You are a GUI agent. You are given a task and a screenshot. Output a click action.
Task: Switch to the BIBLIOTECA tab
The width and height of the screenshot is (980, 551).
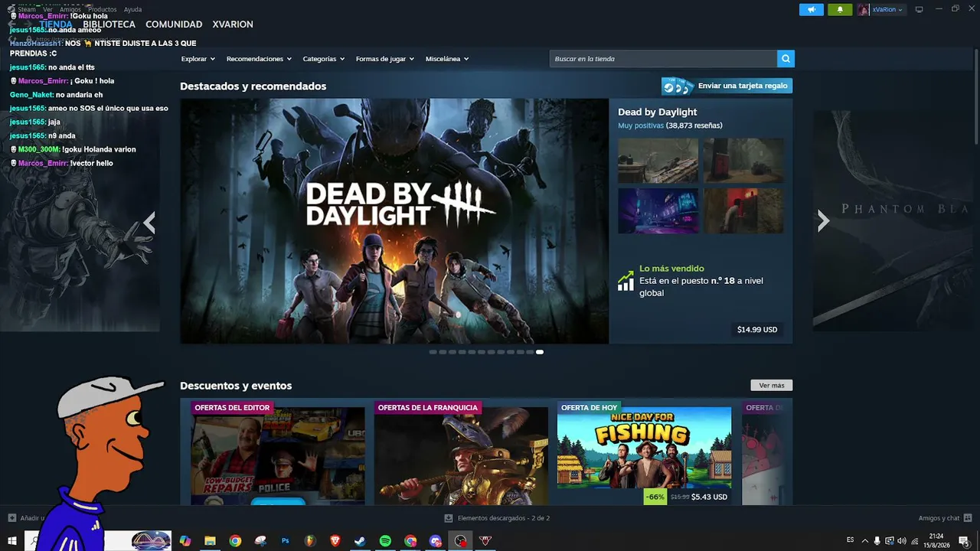tap(109, 24)
